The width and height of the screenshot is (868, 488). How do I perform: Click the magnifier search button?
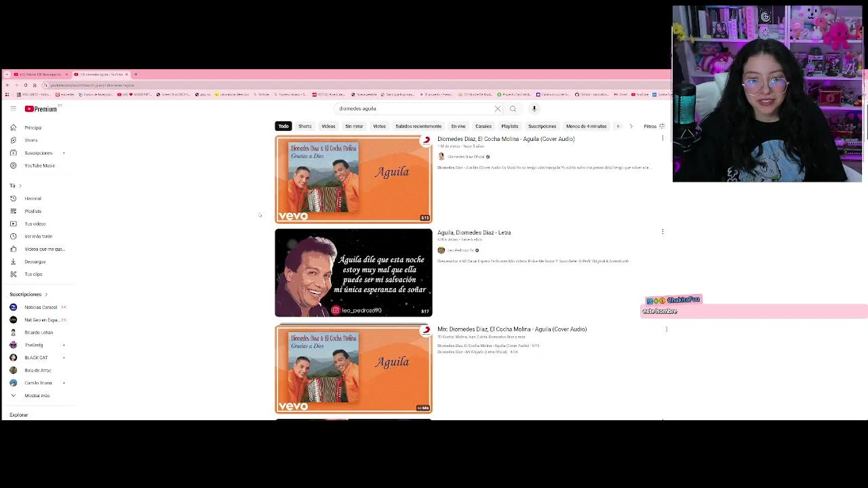click(x=513, y=108)
